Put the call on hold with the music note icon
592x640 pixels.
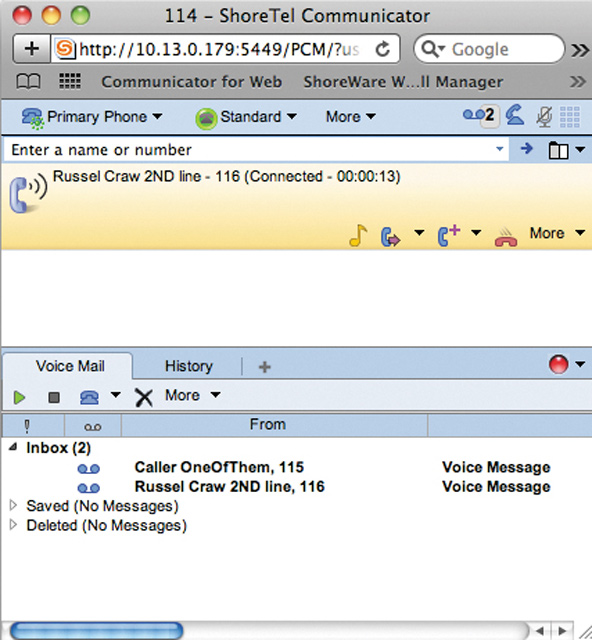pos(358,236)
